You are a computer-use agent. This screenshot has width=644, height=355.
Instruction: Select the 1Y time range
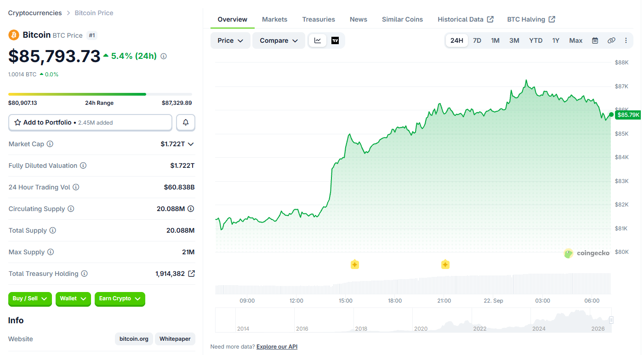coord(556,40)
